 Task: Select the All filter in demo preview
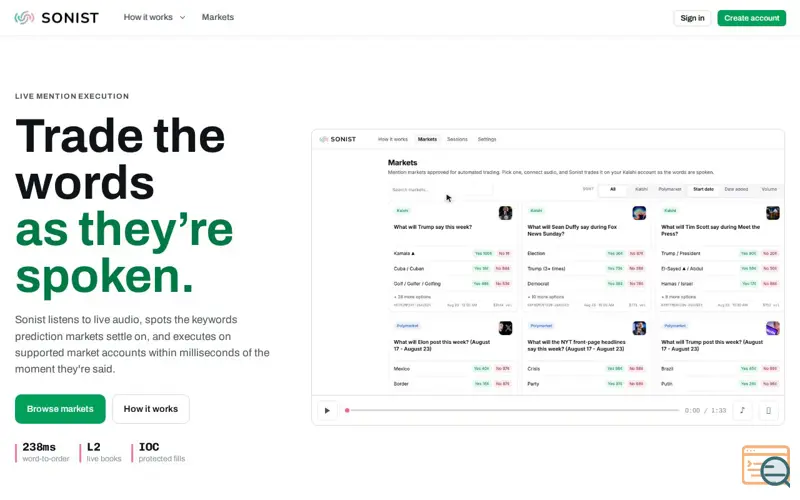pyautogui.click(x=613, y=189)
